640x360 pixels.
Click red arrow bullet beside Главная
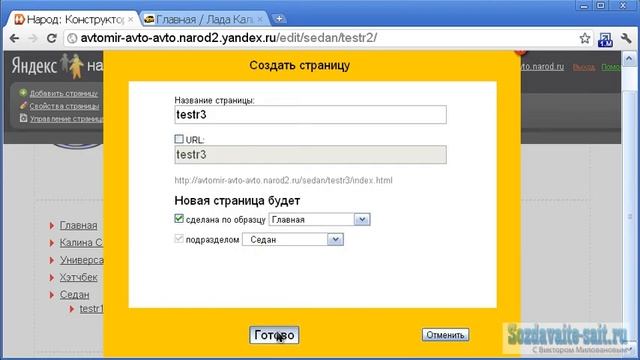[52, 226]
